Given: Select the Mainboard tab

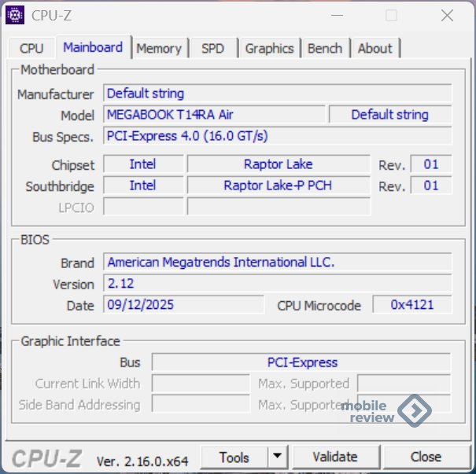Looking at the screenshot, I should point(93,47).
